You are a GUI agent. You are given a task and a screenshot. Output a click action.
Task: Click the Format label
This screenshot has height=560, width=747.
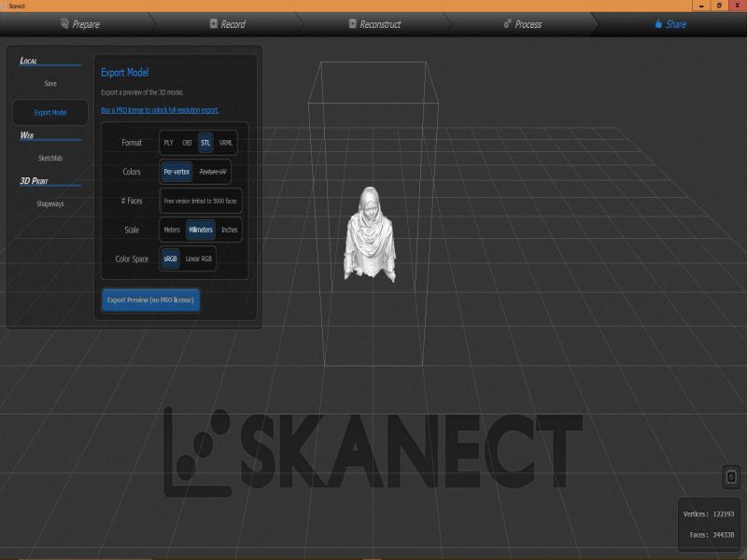pyautogui.click(x=132, y=143)
